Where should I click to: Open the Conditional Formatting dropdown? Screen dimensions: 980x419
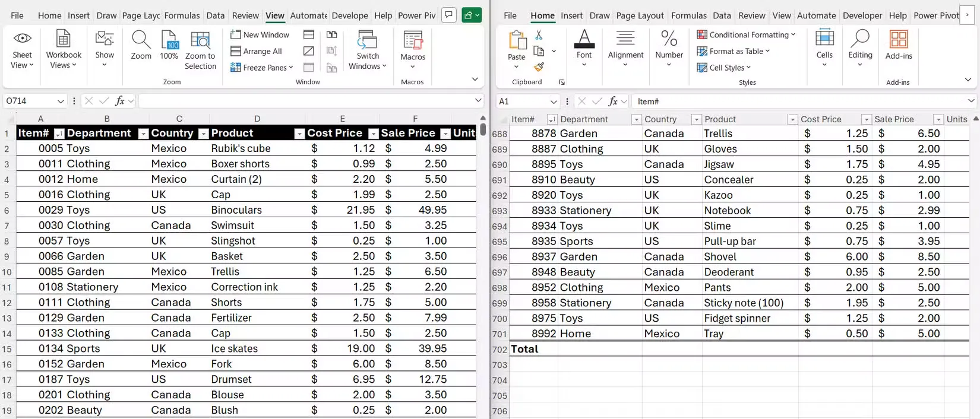click(746, 35)
